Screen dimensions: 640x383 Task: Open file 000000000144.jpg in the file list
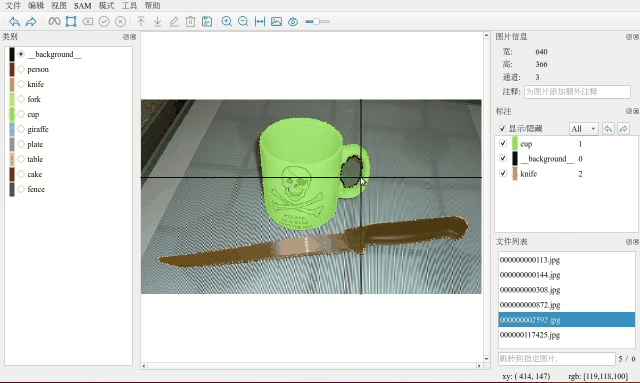point(567,275)
